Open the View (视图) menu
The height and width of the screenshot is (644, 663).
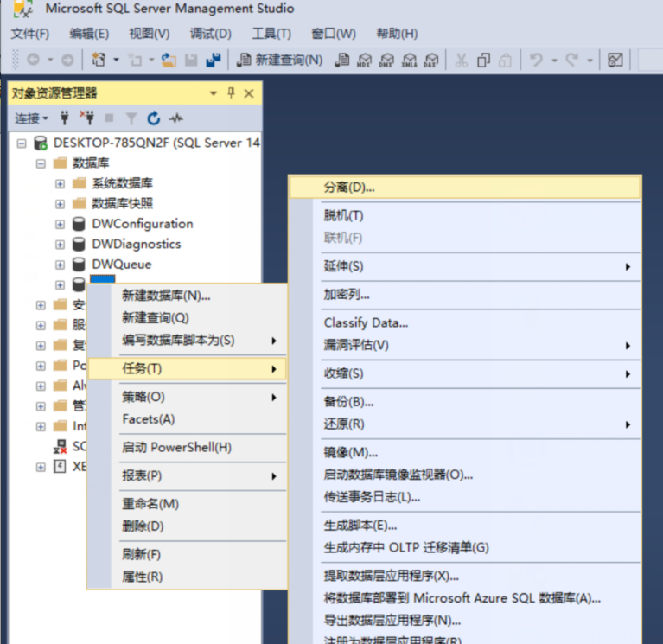[x=150, y=34]
